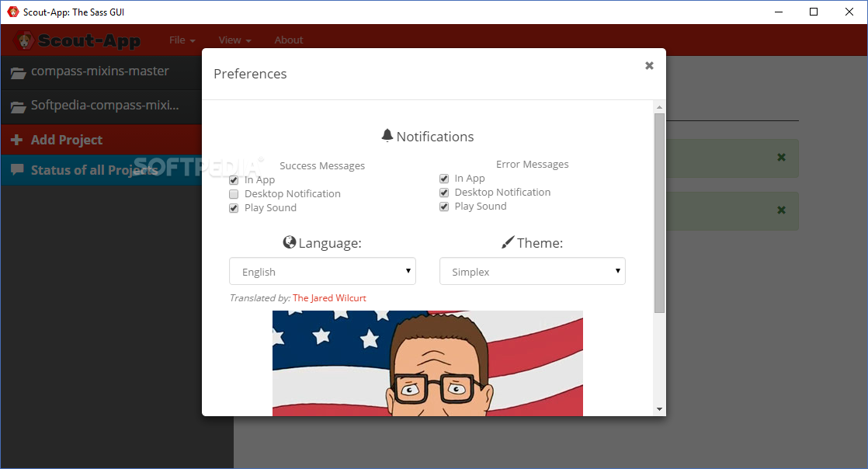
Task: Close the Preferences dialog with the X
Action: tap(649, 66)
